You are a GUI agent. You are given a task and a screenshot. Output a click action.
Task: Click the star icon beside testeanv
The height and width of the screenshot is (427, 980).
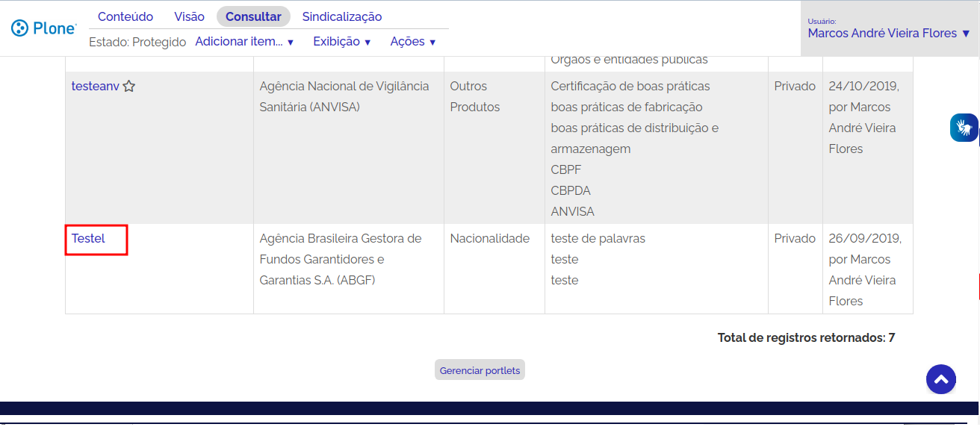(x=129, y=87)
